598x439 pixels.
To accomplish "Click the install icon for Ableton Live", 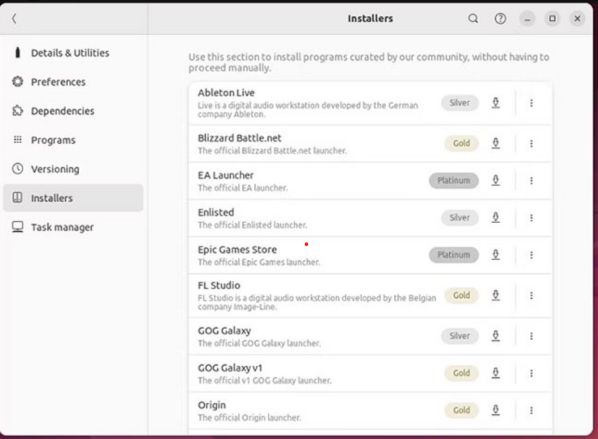I will tap(495, 103).
